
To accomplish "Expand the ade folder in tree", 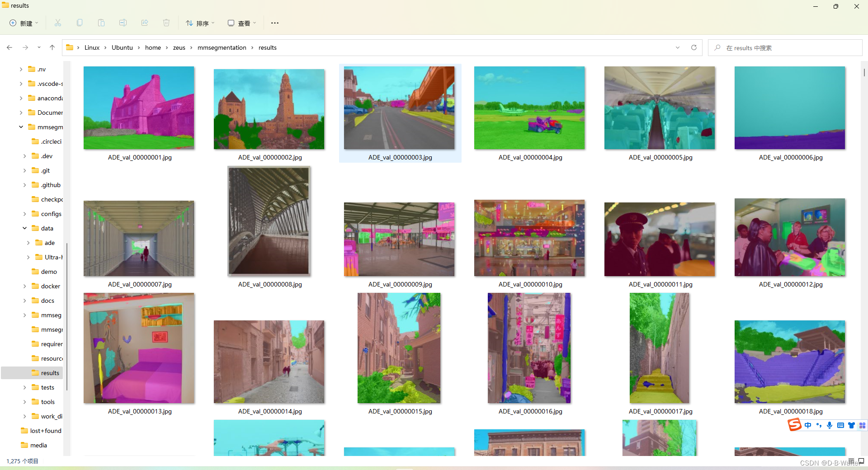I will 28,243.
